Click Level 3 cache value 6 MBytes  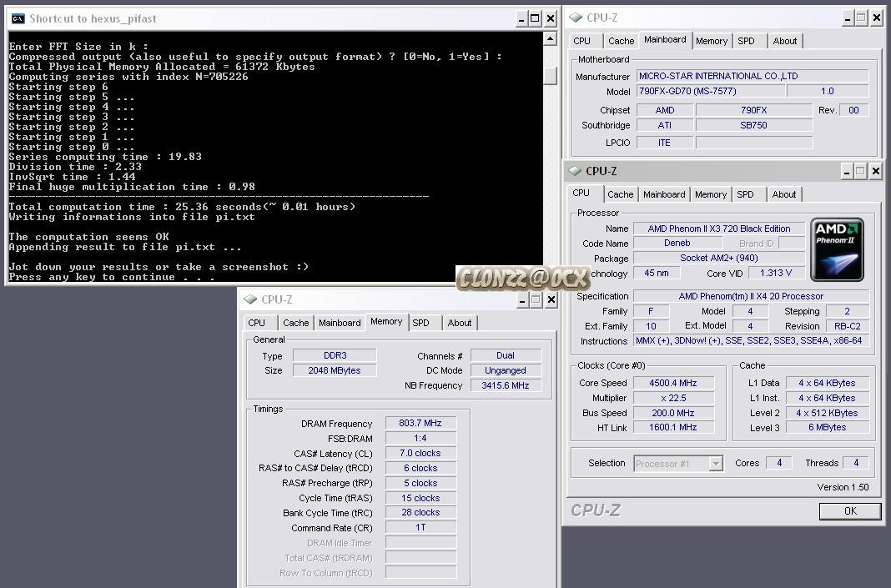tap(828, 427)
